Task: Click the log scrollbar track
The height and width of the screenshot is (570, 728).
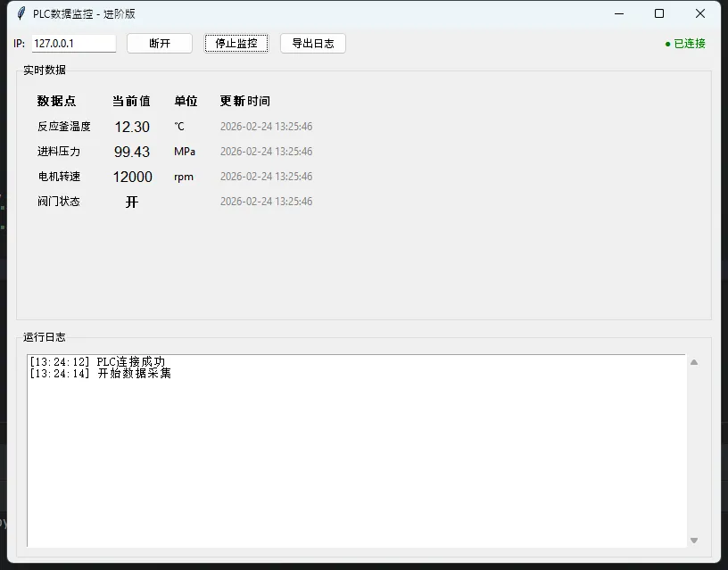Action: pos(694,450)
